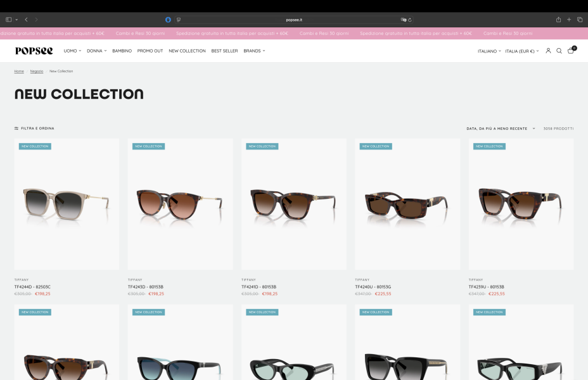This screenshot has height=380, width=588.
Task: Toggle the Safari sidebar icon
Action: point(9,20)
